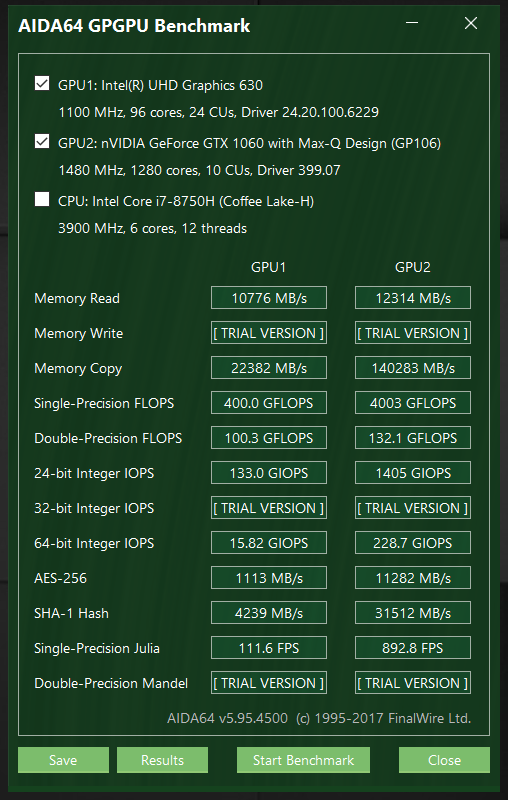Viewport: 508px width, 800px height.
Task: Click GPU1 SHA-1 Hash value 4239 MB/s
Action: pos(269,613)
